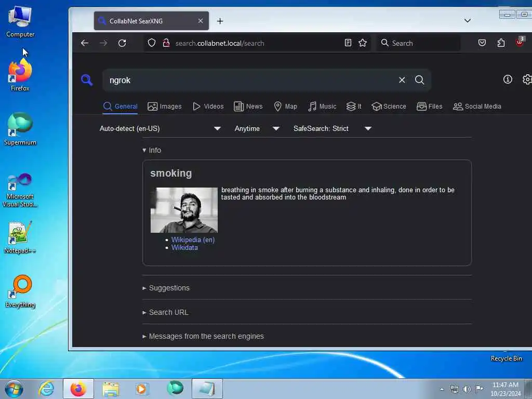Select the Notepad++ desktop shortcut

(x=20, y=237)
